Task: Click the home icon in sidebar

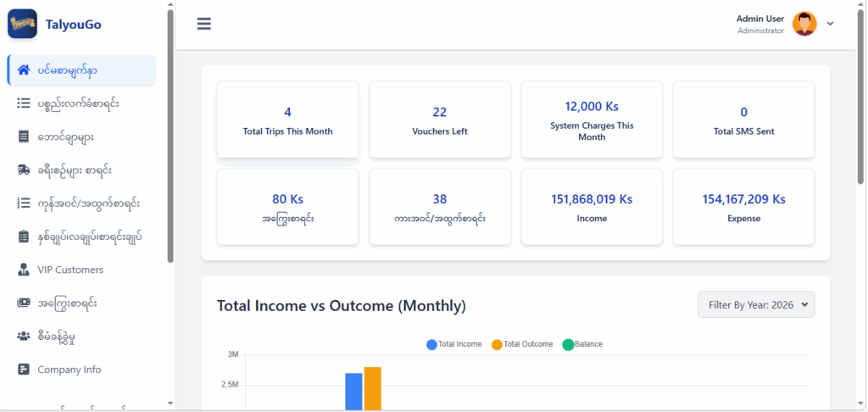Action: coord(24,70)
